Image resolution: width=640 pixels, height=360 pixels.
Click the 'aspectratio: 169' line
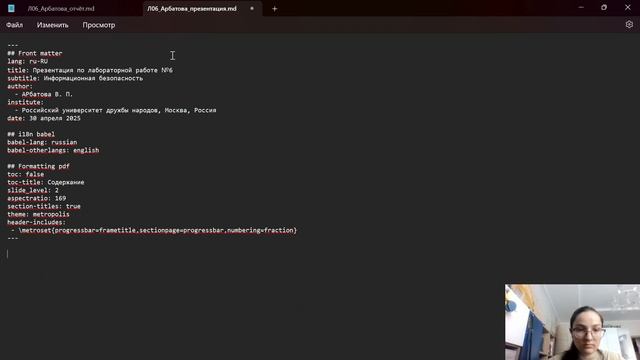(36, 198)
